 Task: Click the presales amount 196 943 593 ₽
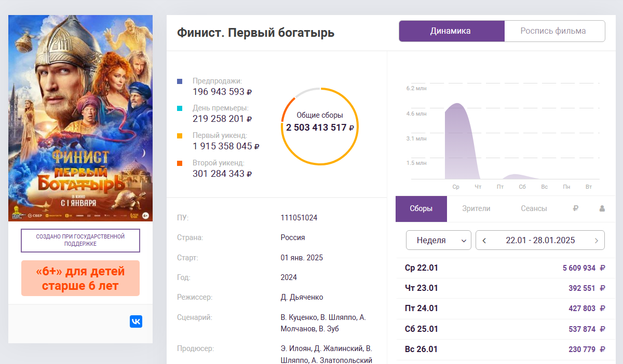(x=222, y=92)
